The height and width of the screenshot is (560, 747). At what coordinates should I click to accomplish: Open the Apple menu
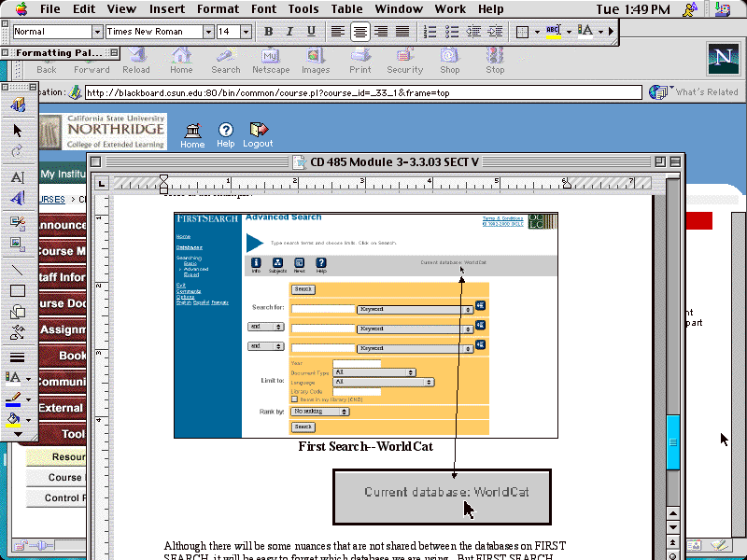point(21,9)
